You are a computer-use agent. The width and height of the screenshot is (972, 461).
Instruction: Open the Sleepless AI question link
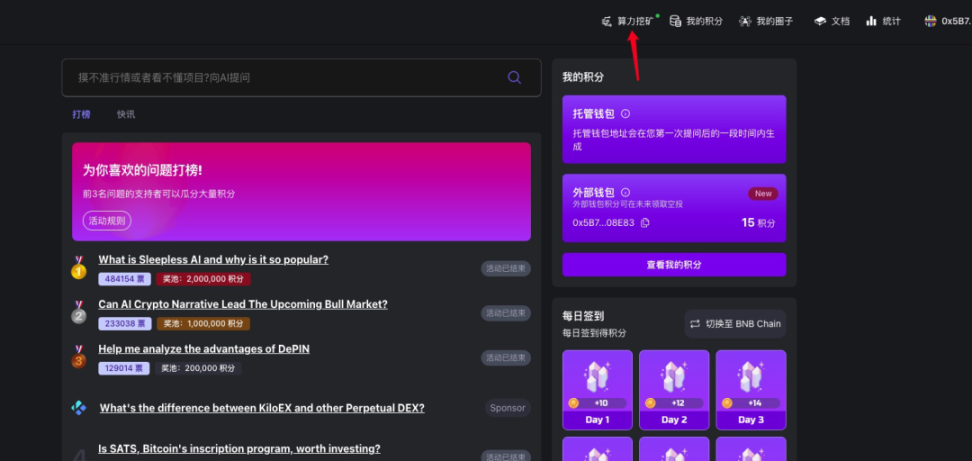[x=213, y=260]
